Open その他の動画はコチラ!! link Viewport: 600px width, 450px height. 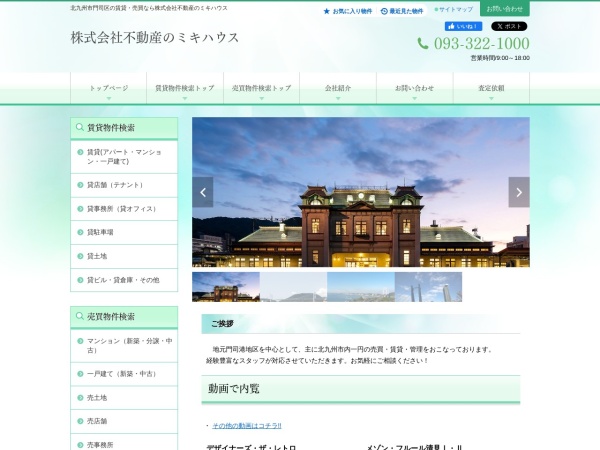click(247, 426)
